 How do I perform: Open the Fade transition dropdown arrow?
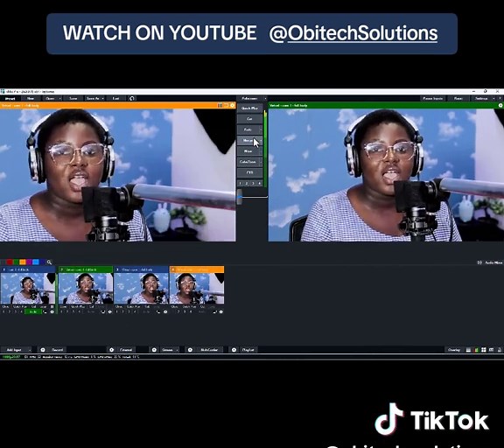tap(261, 129)
